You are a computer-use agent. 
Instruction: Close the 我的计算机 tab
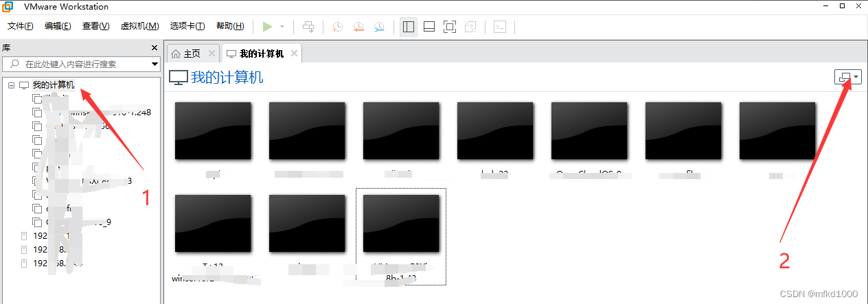tap(294, 53)
